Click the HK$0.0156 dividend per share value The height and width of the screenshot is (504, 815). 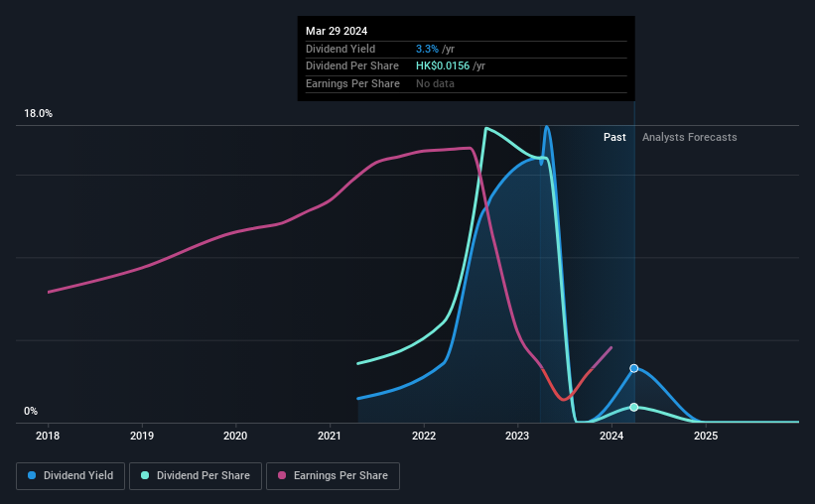pyautogui.click(x=443, y=66)
